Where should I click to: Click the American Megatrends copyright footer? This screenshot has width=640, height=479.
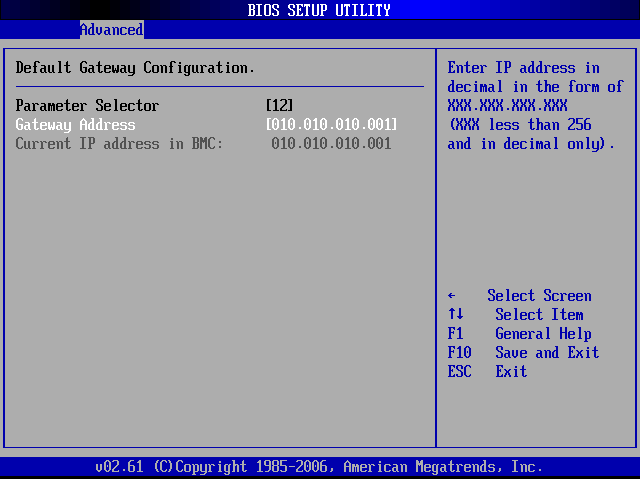[319, 466]
